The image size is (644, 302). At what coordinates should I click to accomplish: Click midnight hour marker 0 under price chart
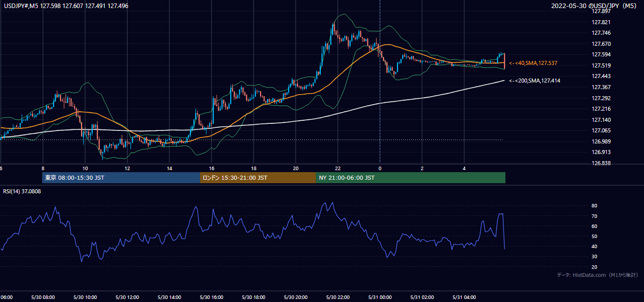(x=380, y=168)
